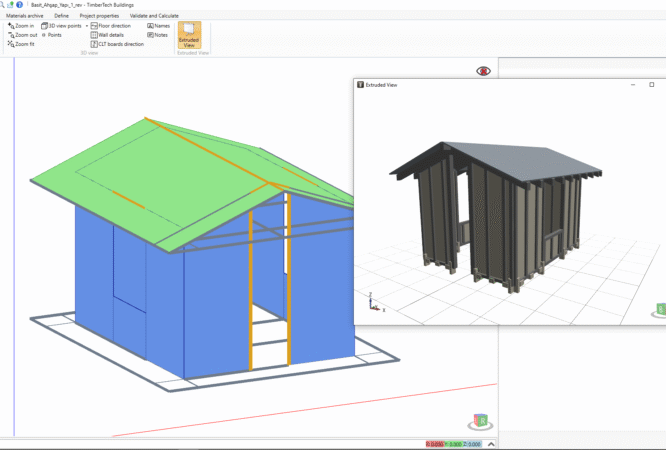Click the Zoom in tool
The width and height of the screenshot is (666, 450).
(x=20, y=25)
